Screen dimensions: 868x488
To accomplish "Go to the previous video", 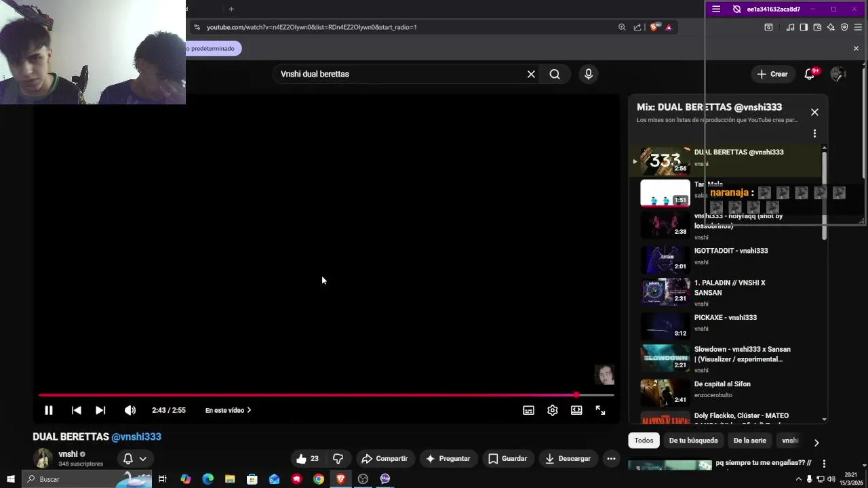I will [x=77, y=410].
